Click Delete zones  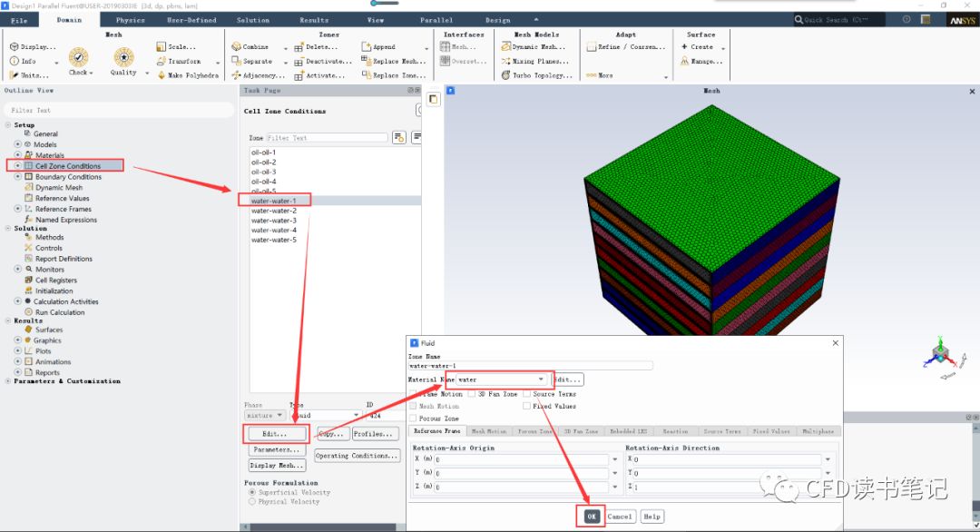pyautogui.click(x=316, y=47)
